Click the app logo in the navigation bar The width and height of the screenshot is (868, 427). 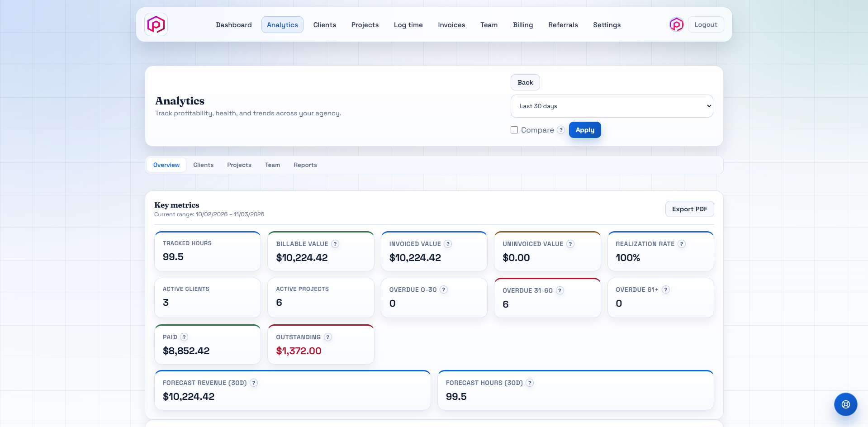156,24
